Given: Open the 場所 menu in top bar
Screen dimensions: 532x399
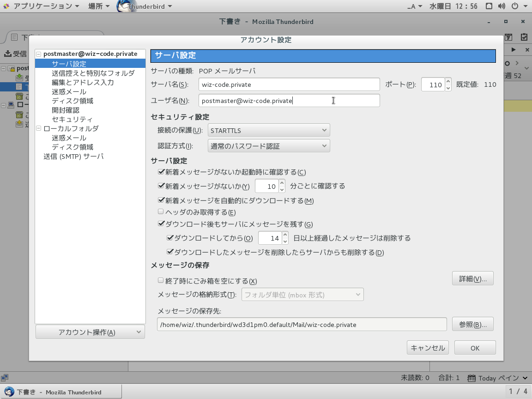Looking at the screenshot, I should coord(99,6).
